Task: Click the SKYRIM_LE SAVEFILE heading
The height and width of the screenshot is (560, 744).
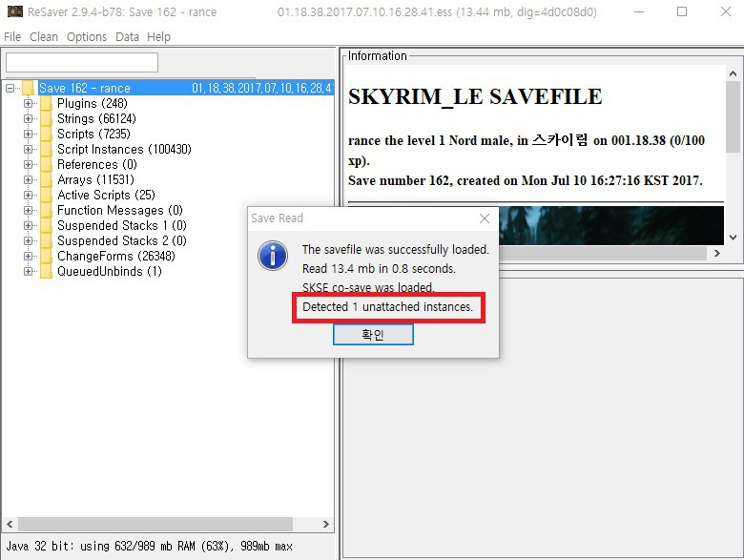Action: [475, 96]
